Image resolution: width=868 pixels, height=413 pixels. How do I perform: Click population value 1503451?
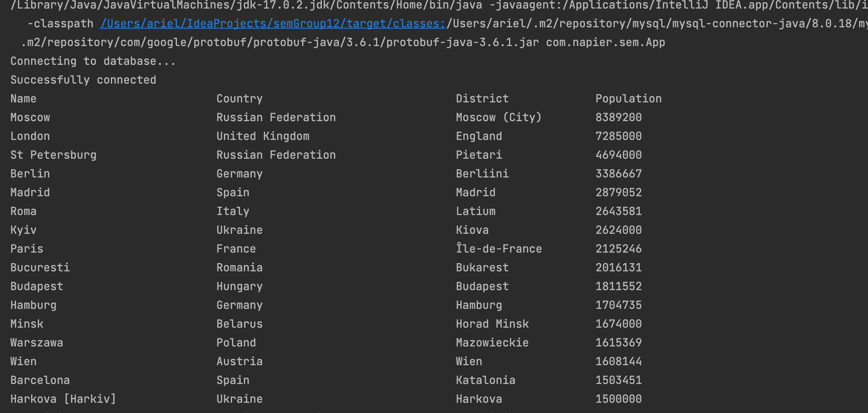[x=619, y=380]
